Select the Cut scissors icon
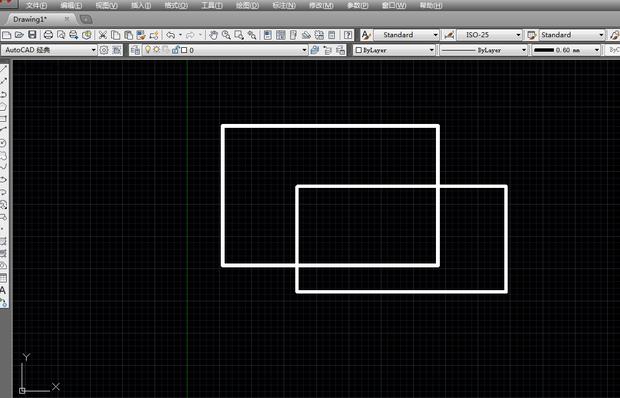The height and width of the screenshot is (398, 620). [103, 35]
